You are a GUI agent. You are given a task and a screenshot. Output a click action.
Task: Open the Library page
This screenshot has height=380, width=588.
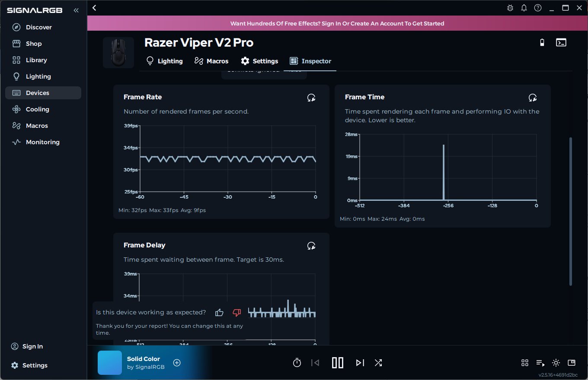43,60
